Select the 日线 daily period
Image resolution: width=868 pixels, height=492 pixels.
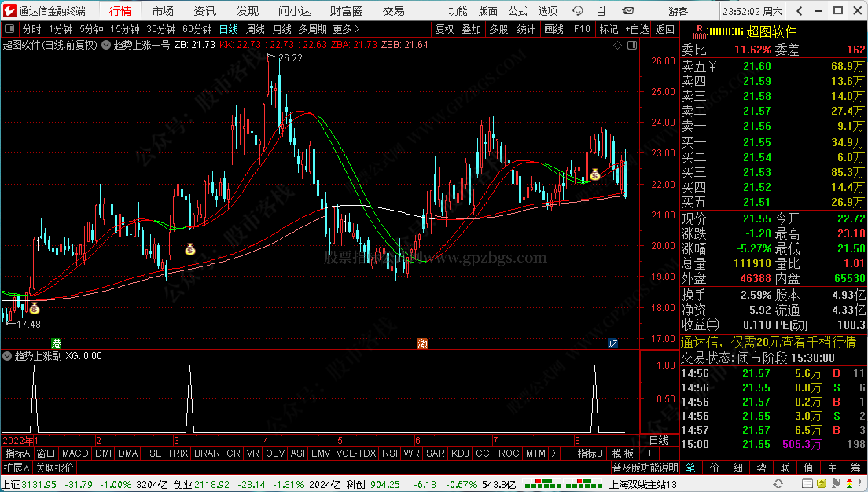pyautogui.click(x=228, y=29)
